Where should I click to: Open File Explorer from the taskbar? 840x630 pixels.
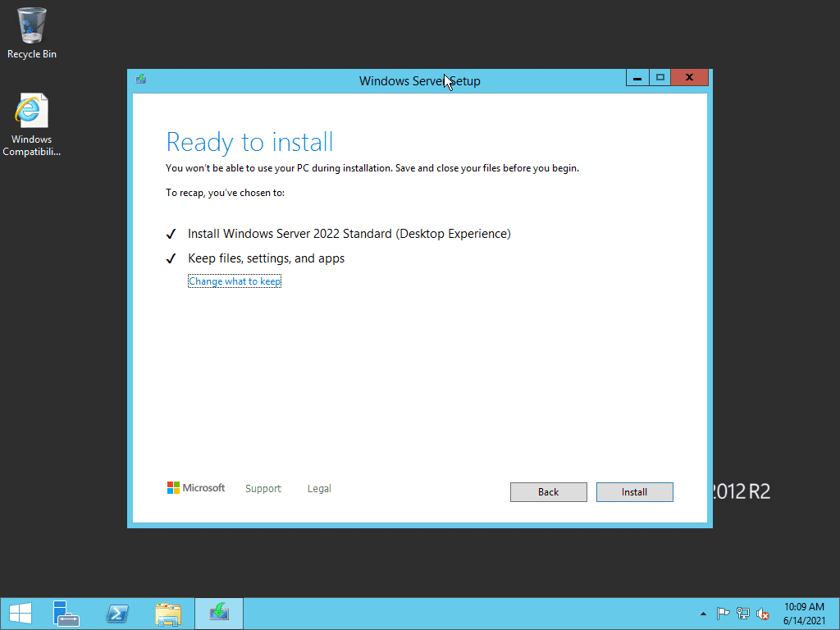[x=169, y=613]
